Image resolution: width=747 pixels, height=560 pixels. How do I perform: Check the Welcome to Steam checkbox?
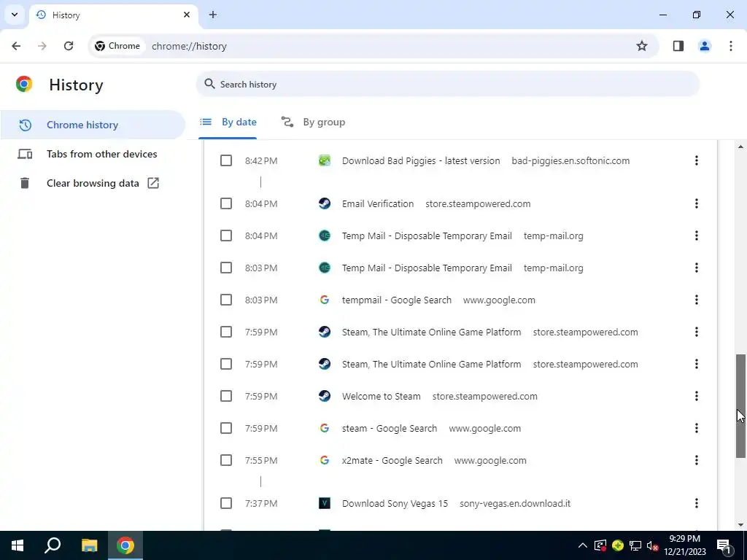pyautogui.click(x=226, y=396)
